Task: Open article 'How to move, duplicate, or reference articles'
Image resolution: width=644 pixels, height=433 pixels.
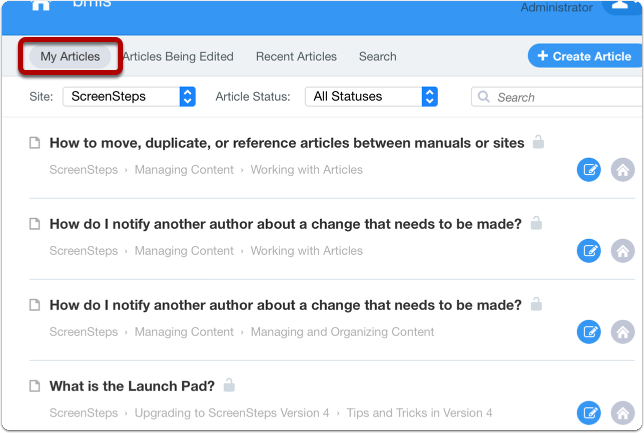Action: tap(287, 143)
